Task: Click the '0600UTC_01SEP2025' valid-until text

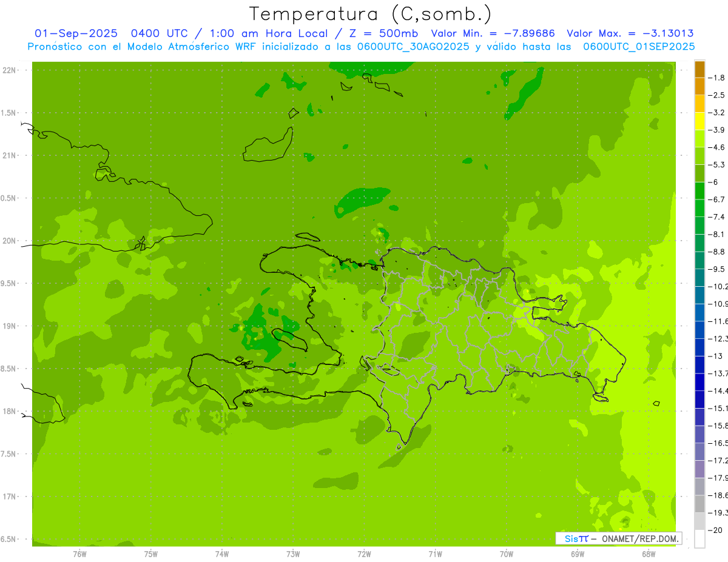Action: coord(639,47)
